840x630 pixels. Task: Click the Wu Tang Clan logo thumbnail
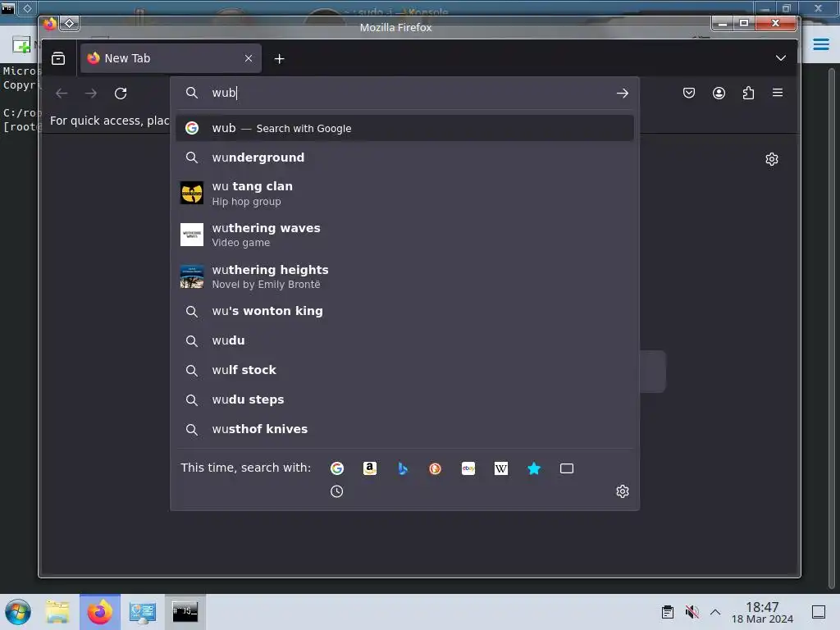[192, 193]
